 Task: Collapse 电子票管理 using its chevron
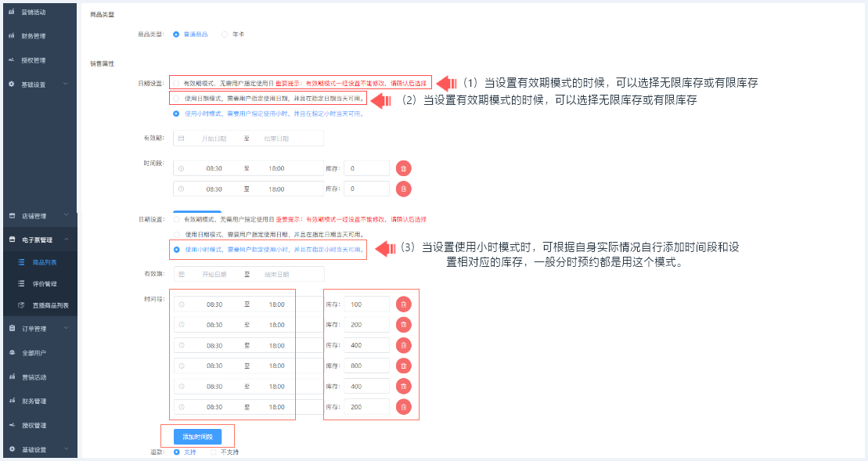[67, 240]
